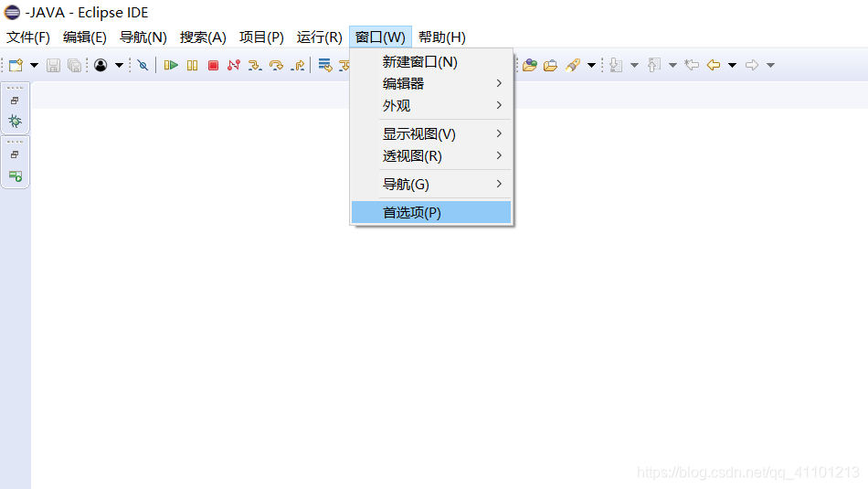Open dropdown beside the Search flashlight icon

click(x=591, y=65)
